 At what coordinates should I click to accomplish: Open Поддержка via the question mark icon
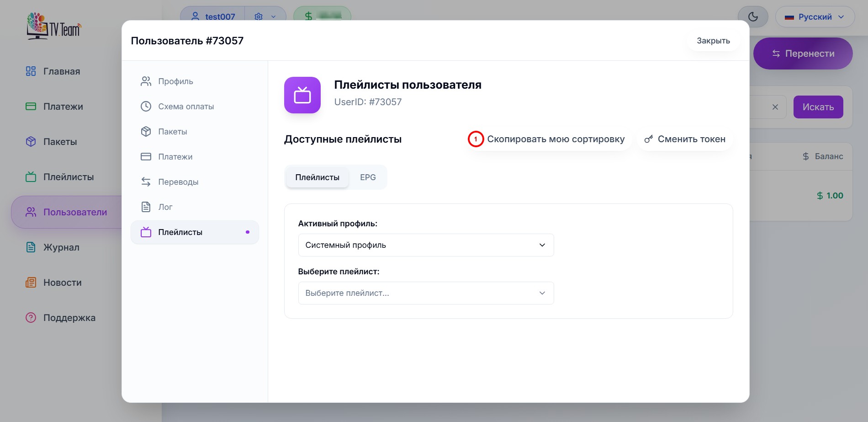30,317
